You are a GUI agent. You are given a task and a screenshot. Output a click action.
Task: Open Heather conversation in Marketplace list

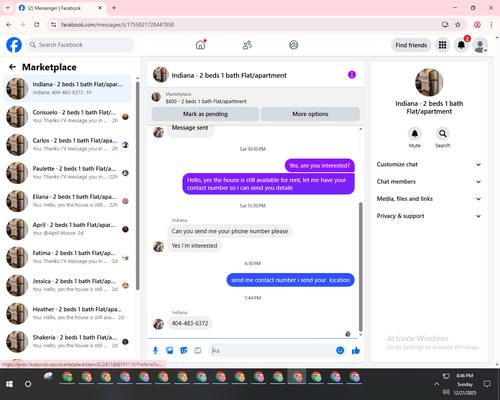coord(67,313)
